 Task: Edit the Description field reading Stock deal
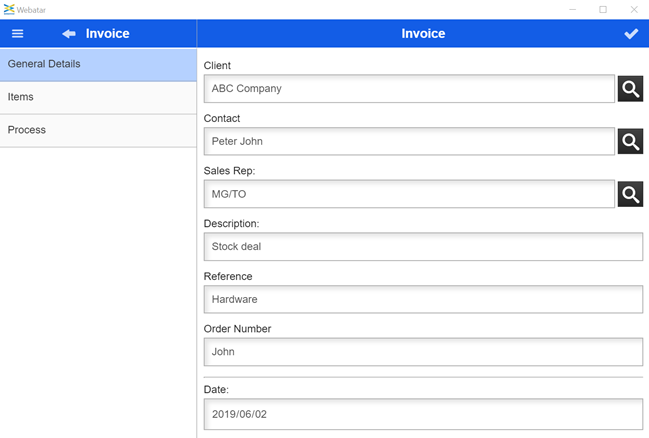tap(422, 246)
